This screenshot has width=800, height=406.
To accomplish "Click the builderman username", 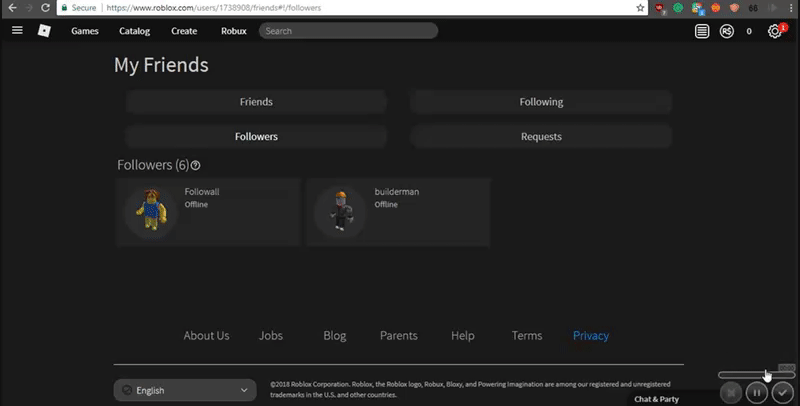I will 396,192.
